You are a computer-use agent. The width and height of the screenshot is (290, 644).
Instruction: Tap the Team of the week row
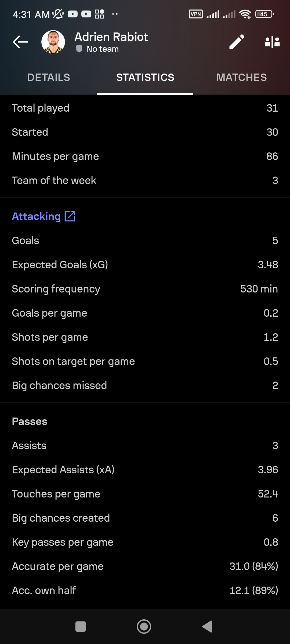click(x=145, y=181)
